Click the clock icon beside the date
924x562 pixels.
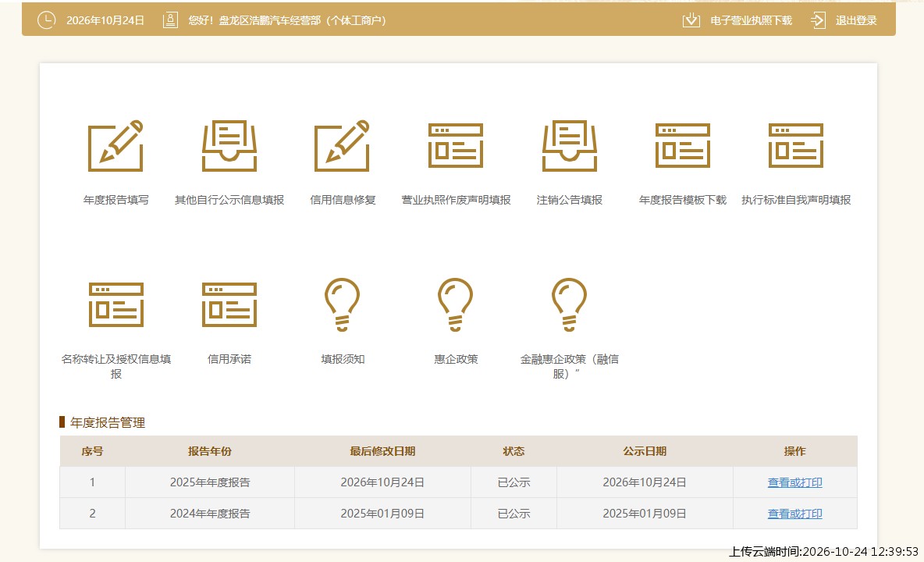[x=46, y=20]
